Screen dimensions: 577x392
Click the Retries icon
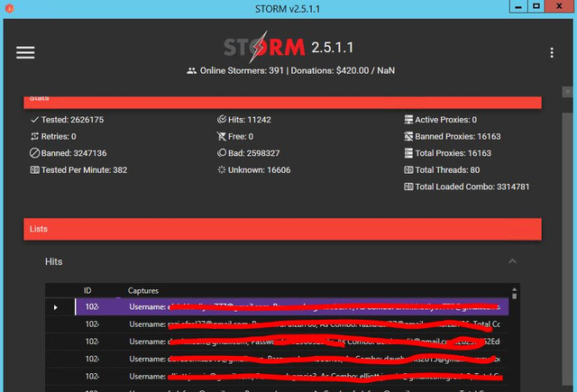pos(34,136)
